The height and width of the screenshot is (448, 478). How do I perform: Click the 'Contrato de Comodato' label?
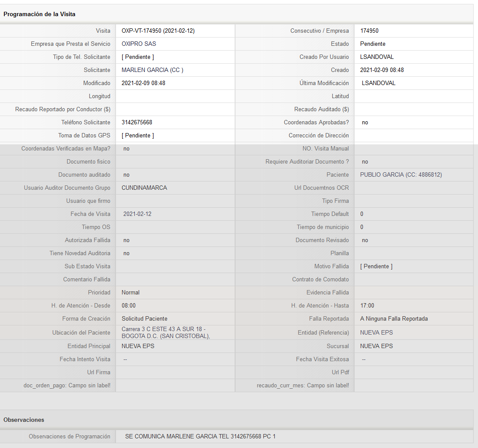[x=321, y=280]
